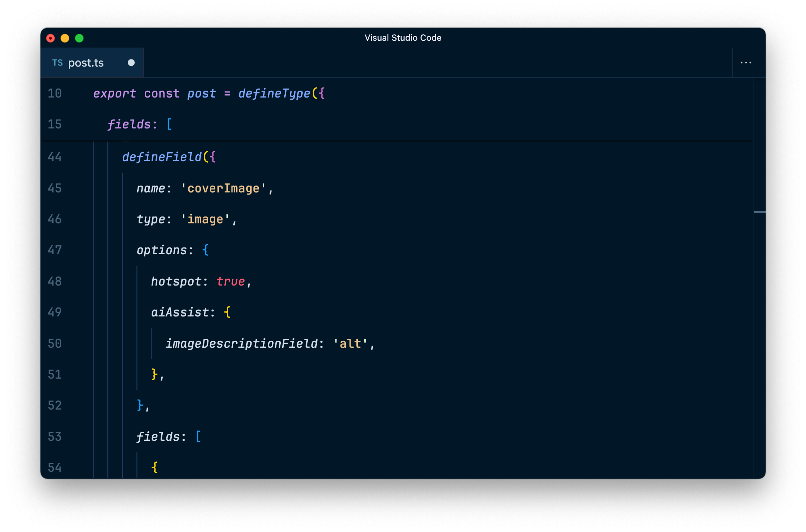The height and width of the screenshot is (532, 806).
Task: Click the imageDescriptionField property name
Action: (241, 344)
